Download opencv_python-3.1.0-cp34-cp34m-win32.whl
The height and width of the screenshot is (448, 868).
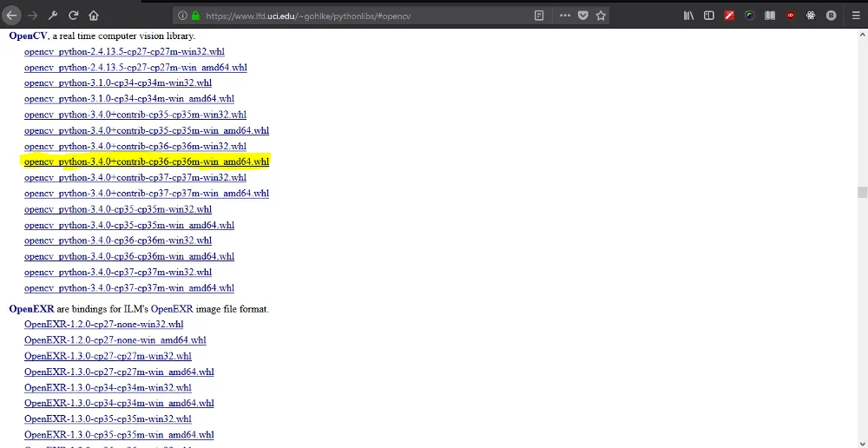coord(118,83)
